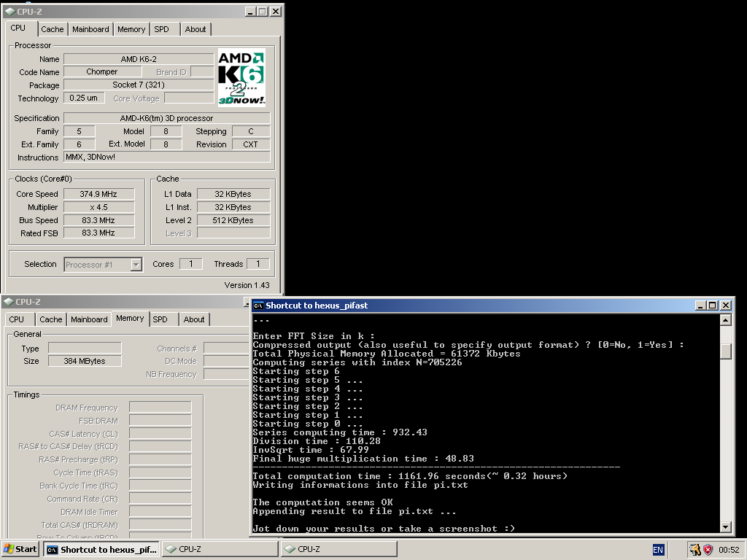Viewport: 747px width, 560px height.
Task: Select Memory tab in lower CPU-Z window
Action: (x=130, y=318)
